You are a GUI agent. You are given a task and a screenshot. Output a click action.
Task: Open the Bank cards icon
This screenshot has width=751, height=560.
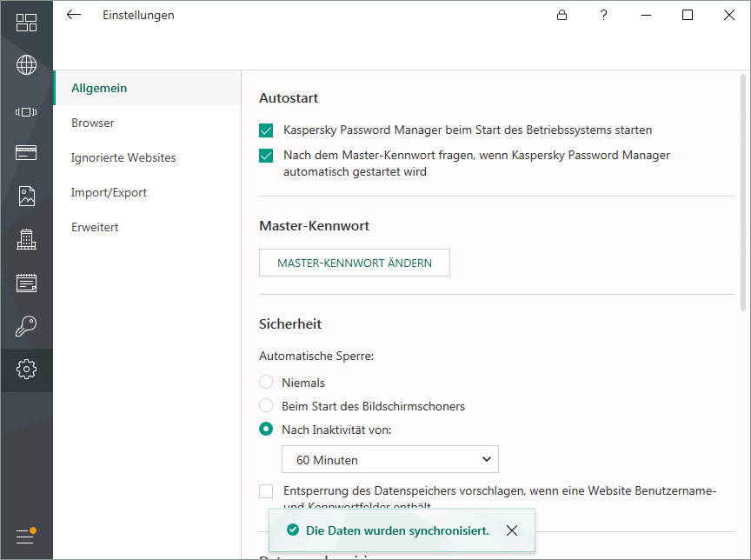coord(26,153)
